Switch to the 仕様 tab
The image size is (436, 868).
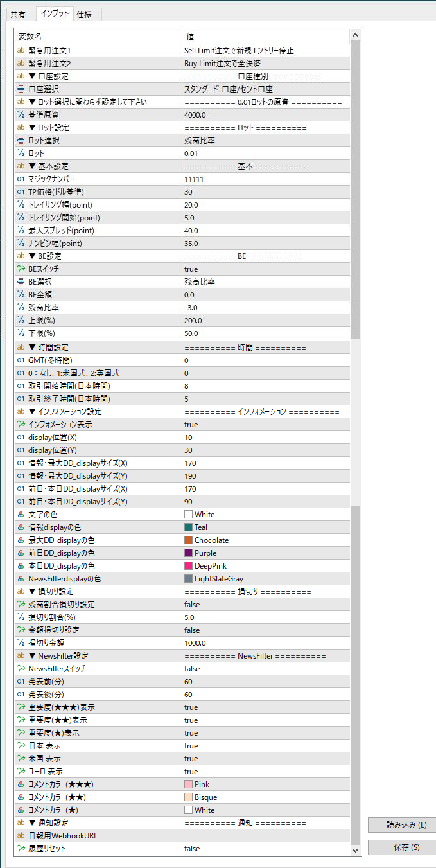click(83, 15)
